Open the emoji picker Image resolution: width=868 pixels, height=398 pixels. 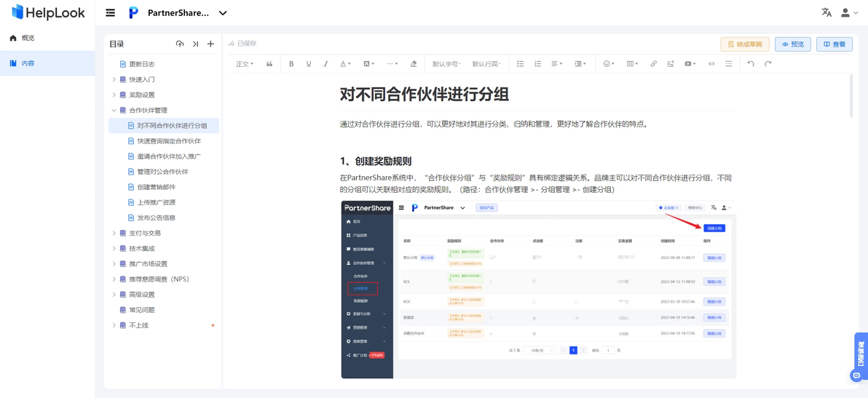pyautogui.click(x=608, y=64)
